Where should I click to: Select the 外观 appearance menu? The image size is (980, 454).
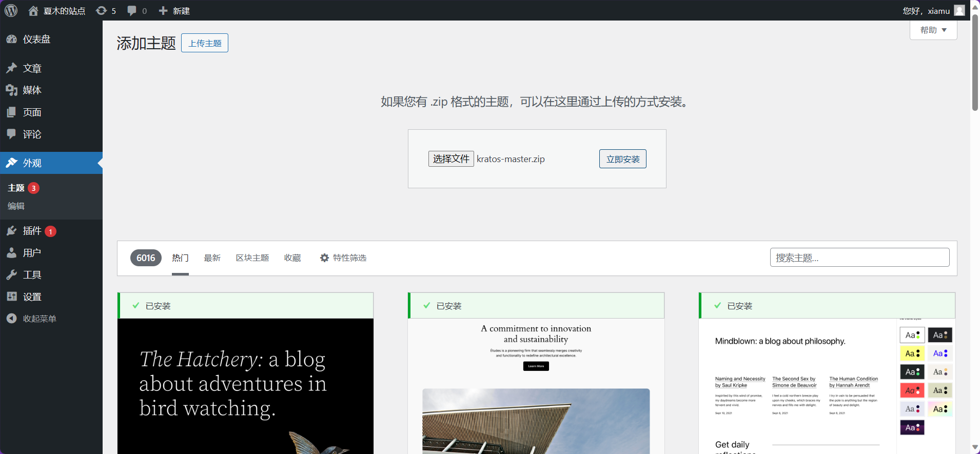(x=51, y=163)
